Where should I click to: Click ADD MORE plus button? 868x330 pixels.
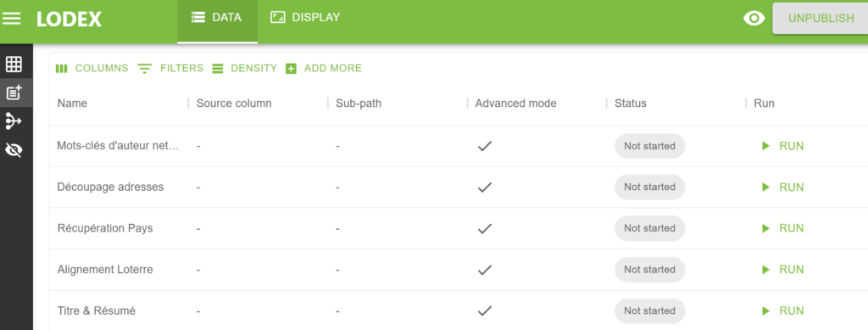[x=324, y=68]
